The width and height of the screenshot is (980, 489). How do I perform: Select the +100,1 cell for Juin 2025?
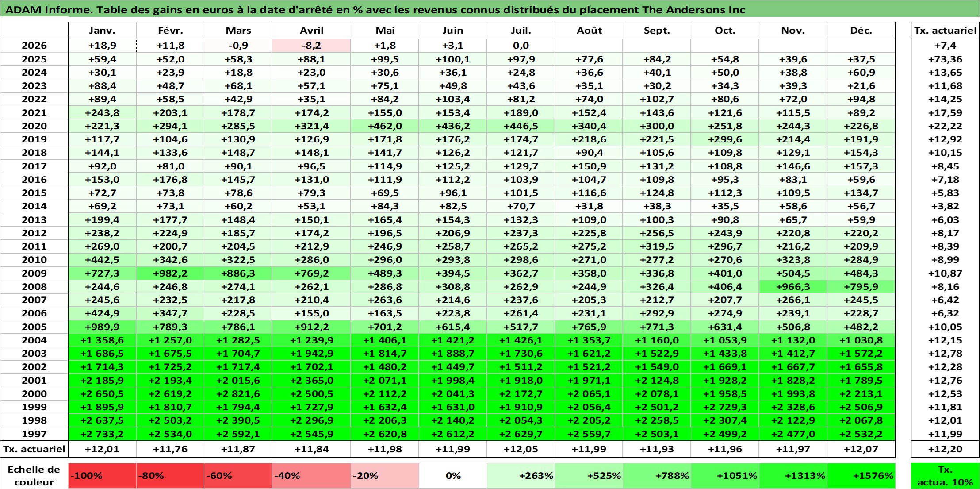point(453,59)
